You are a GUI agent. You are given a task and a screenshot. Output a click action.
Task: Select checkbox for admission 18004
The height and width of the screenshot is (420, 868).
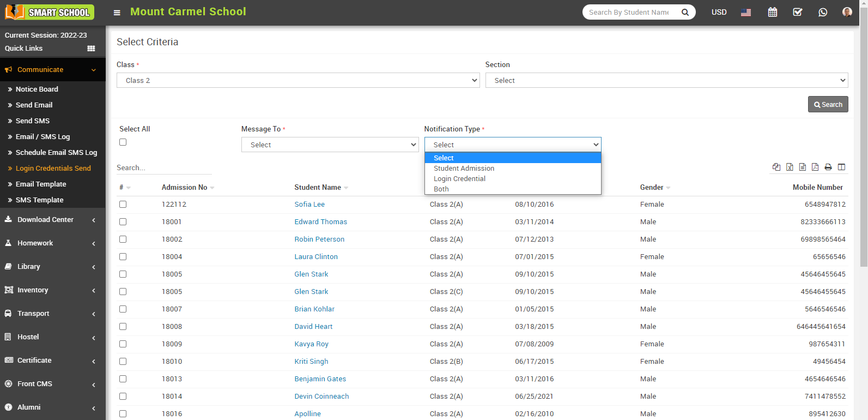[x=123, y=257]
